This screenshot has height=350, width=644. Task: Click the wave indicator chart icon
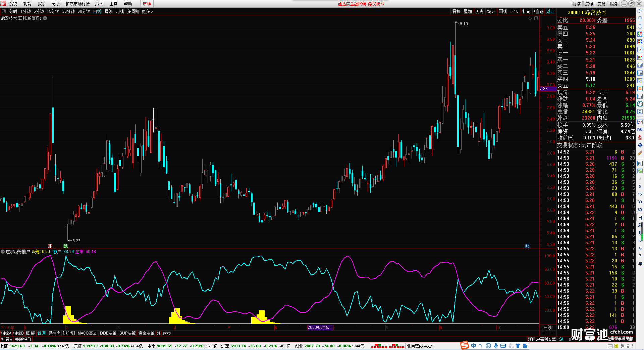[x=640, y=122]
